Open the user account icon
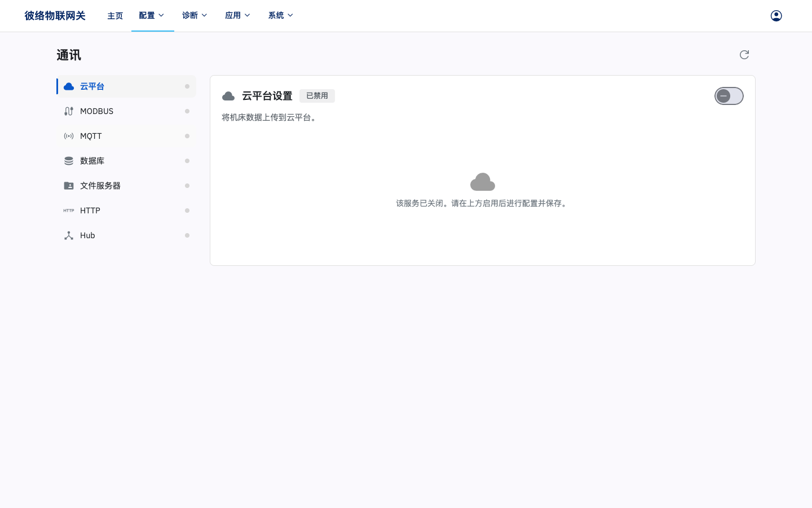The image size is (812, 508). [776, 16]
